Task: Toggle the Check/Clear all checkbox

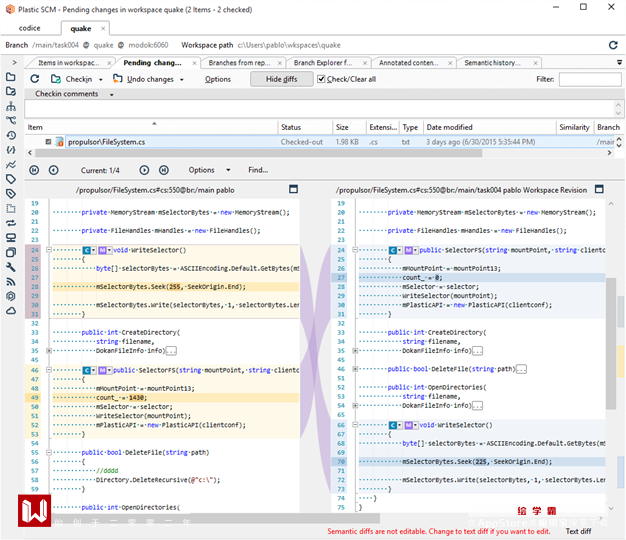Action: pyautogui.click(x=321, y=79)
